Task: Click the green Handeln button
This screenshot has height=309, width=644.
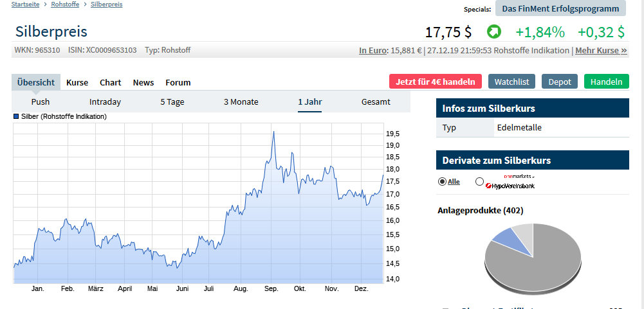Action: (x=606, y=82)
